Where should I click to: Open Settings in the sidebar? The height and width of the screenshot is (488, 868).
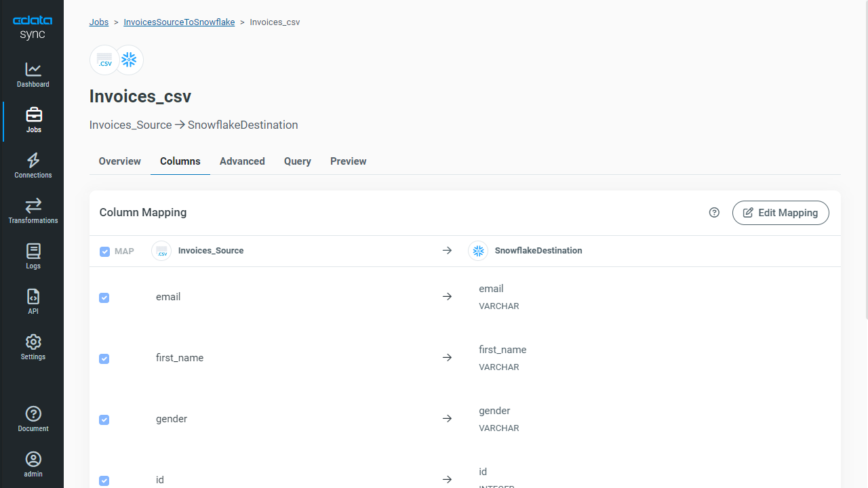pyautogui.click(x=33, y=348)
